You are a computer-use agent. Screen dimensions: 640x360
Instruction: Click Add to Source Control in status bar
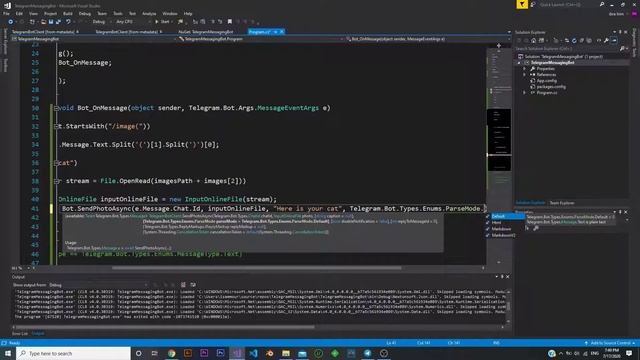click(610, 343)
